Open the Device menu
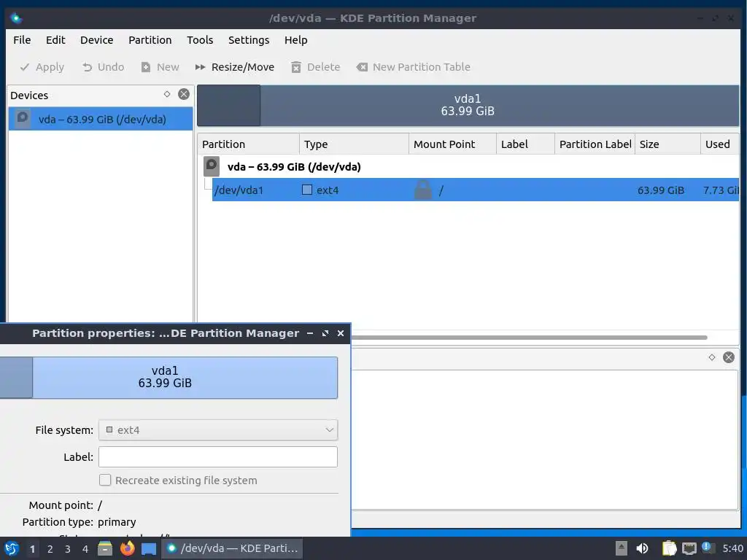This screenshot has width=747, height=560. coord(97,40)
